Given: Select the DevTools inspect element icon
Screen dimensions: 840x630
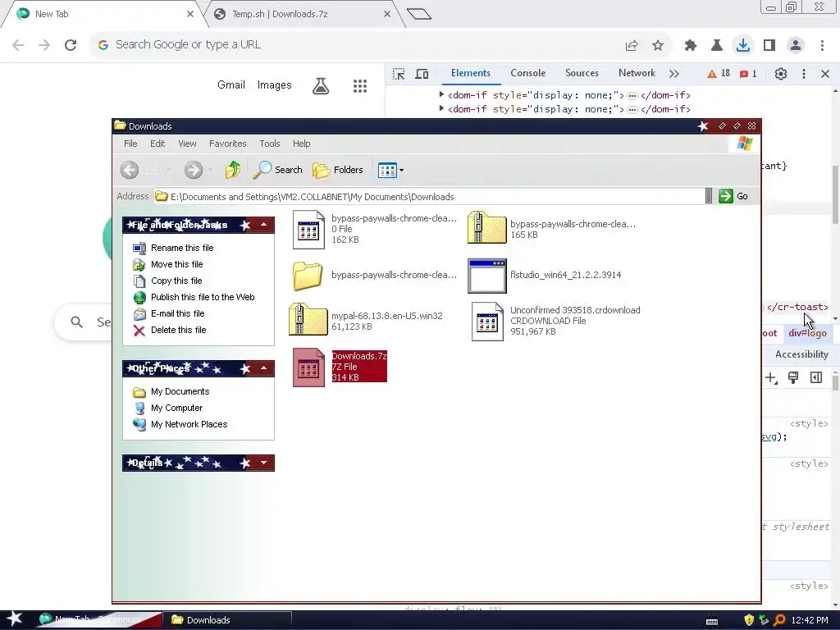Looking at the screenshot, I should point(399,74).
